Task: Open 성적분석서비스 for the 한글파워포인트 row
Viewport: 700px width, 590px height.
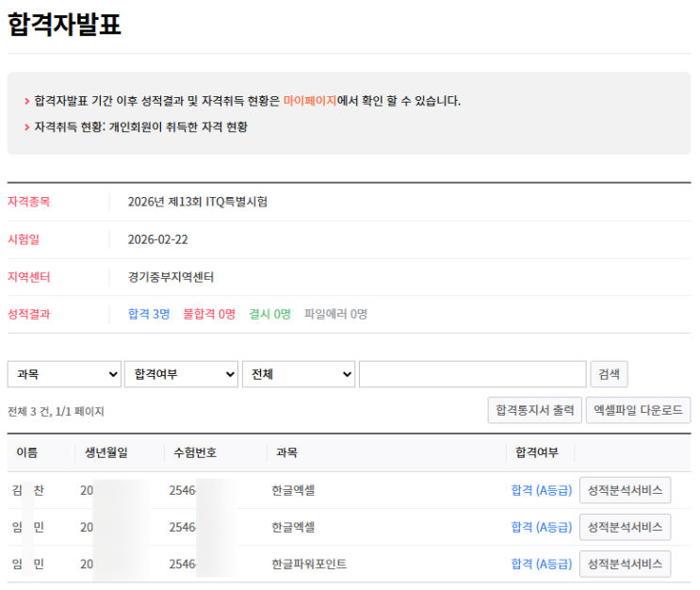Action: 625,564
